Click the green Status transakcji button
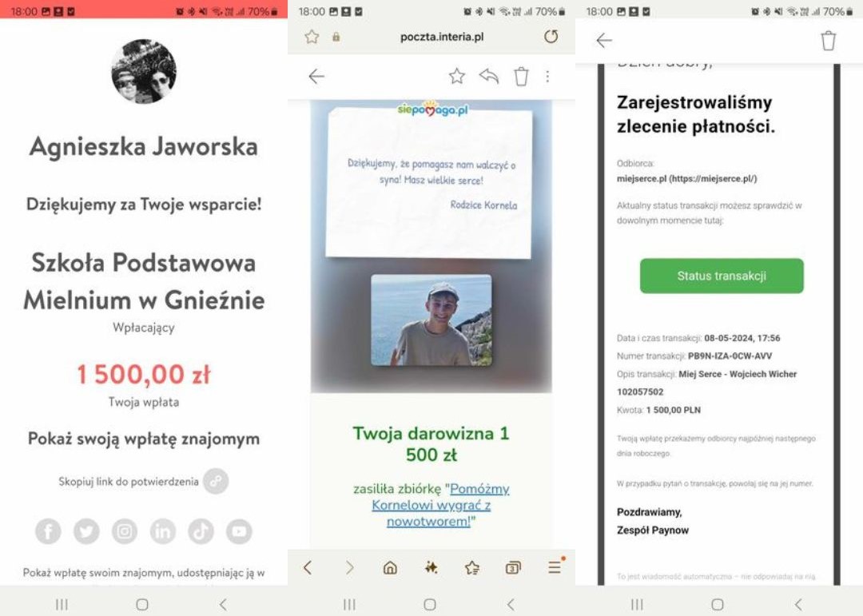The height and width of the screenshot is (616, 863). point(722,276)
